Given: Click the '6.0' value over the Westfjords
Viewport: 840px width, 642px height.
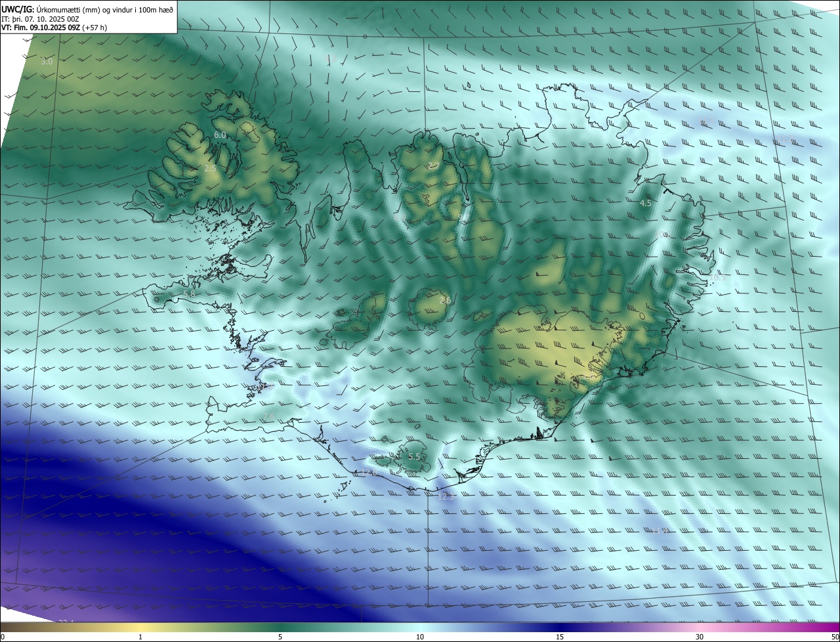Looking at the screenshot, I should point(220,135).
